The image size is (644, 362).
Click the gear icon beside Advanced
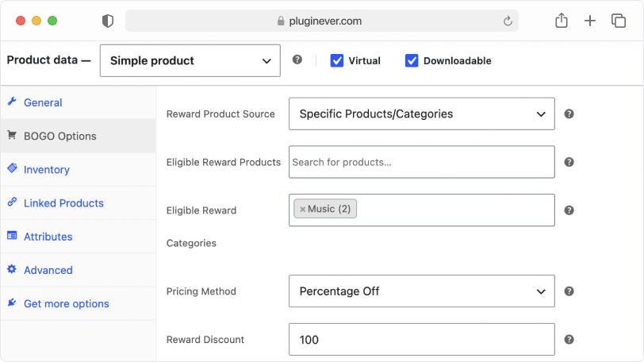pyautogui.click(x=12, y=269)
